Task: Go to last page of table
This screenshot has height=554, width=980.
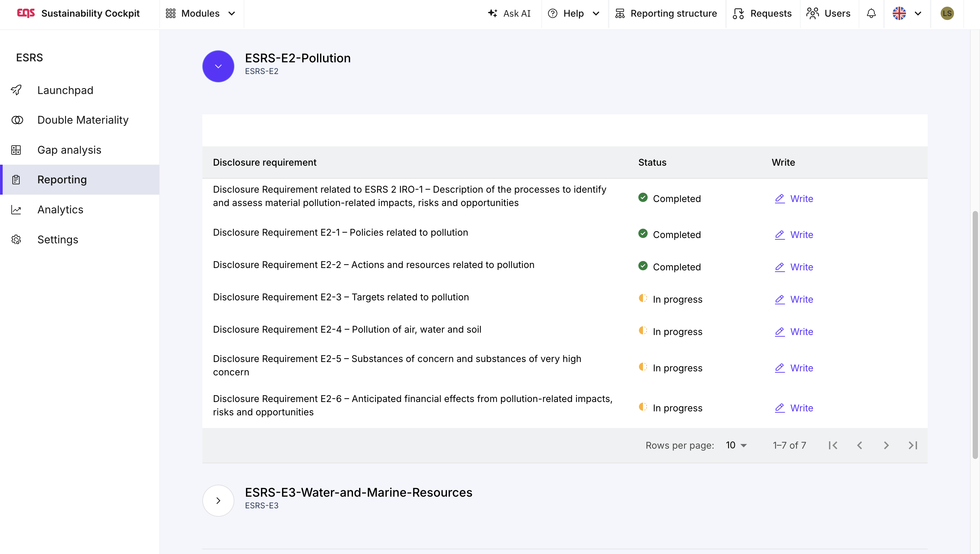Action: pyautogui.click(x=913, y=445)
